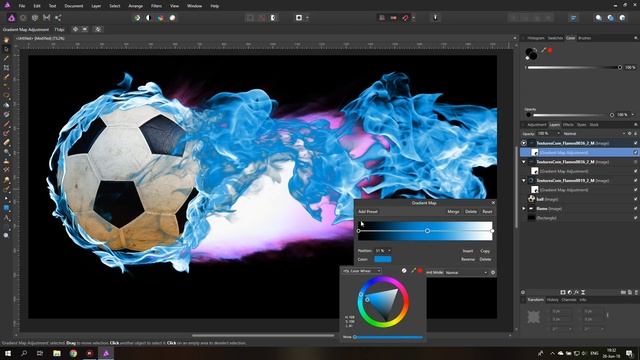Toggle visibility of topmost TexturesCom_Flames0036_2_M layer
This screenshot has height=360, width=640.
636,143
